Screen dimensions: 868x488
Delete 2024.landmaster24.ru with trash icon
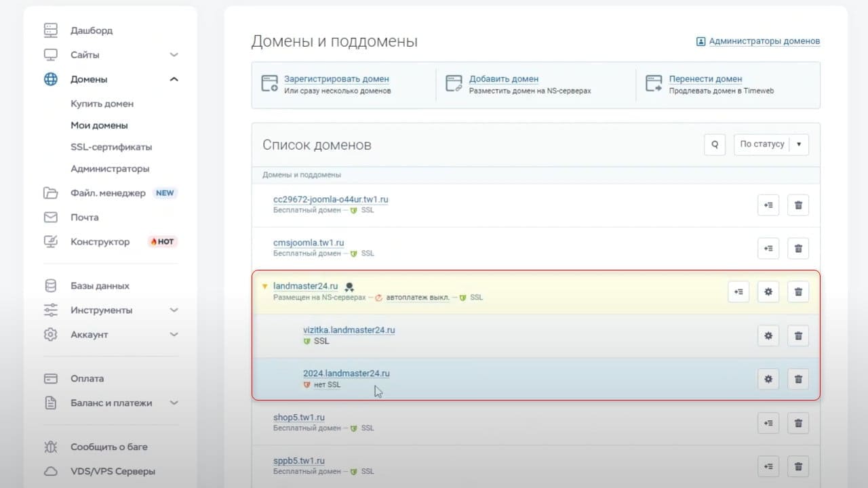coord(798,379)
